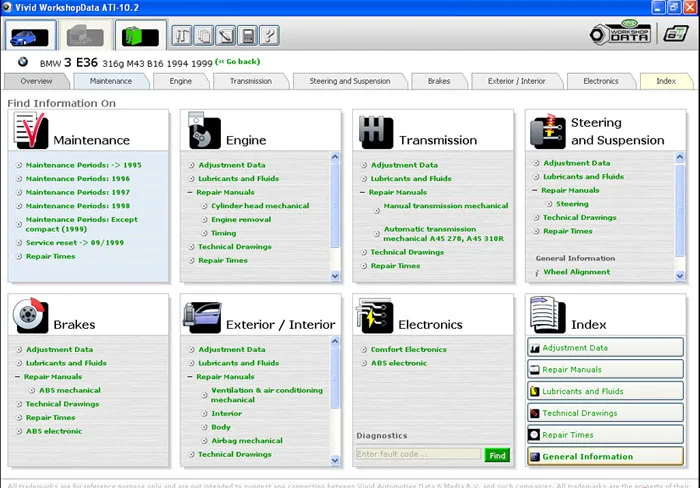Open Engine removal manual
The image size is (700, 488).
pos(241,220)
